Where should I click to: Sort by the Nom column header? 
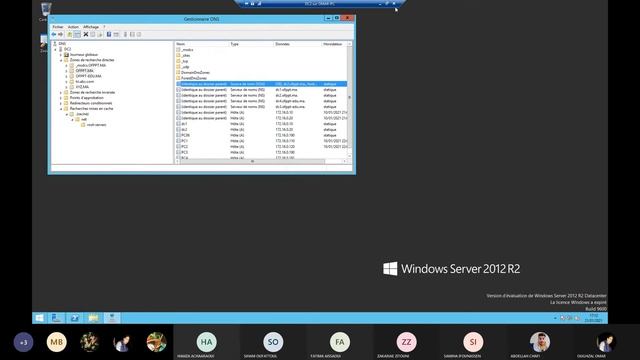click(x=202, y=44)
